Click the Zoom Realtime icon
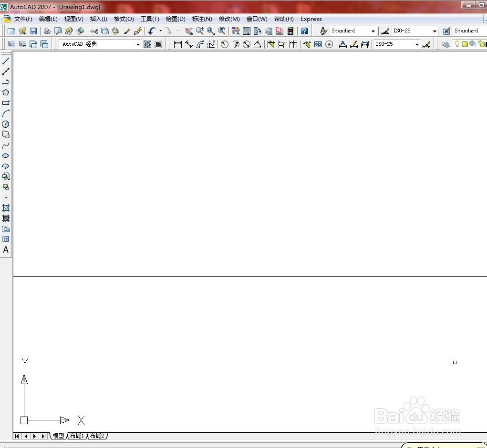The image size is (487, 448). 200,31
